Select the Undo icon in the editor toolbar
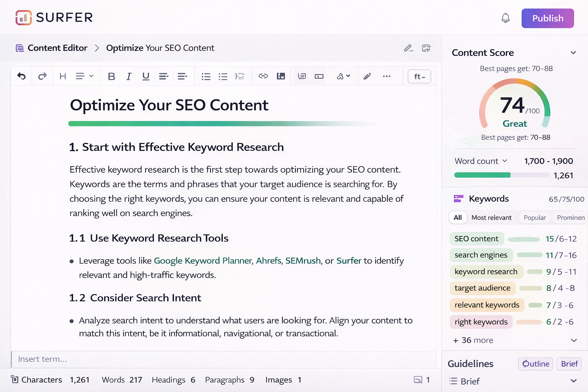 pos(21,76)
